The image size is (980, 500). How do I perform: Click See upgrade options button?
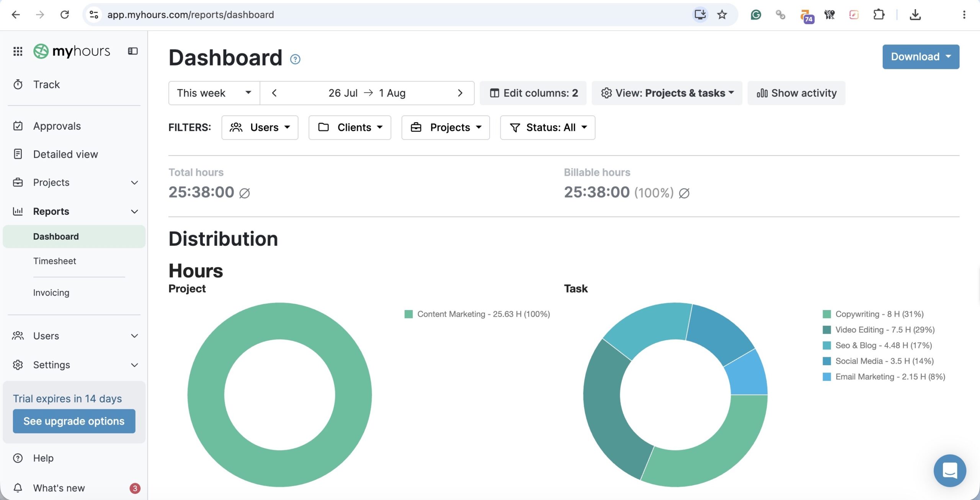click(x=74, y=421)
